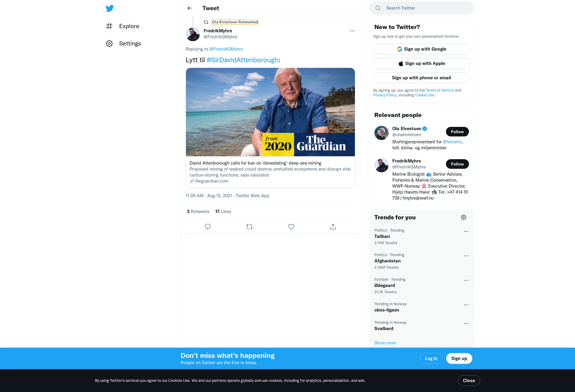The width and height of the screenshot is (575, 392).
Task: Open the tweet's three-dot more menu
Action: pos(352,31)
